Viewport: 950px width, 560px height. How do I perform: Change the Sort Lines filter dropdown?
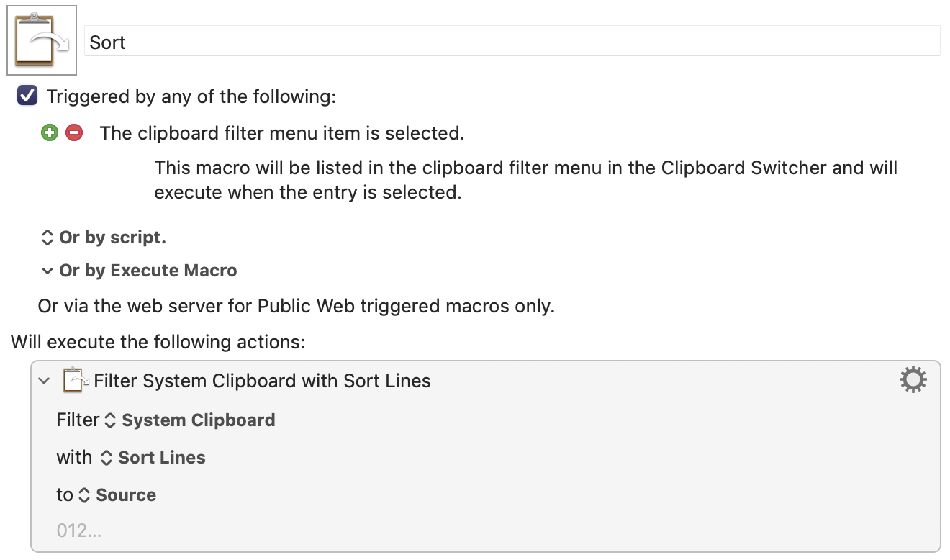point(153,458)
